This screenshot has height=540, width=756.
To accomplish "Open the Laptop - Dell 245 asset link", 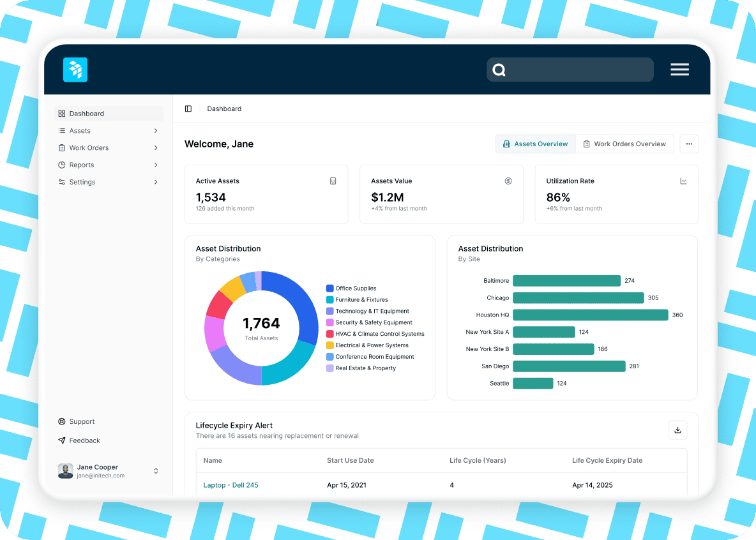I will (x=231, y=484).
